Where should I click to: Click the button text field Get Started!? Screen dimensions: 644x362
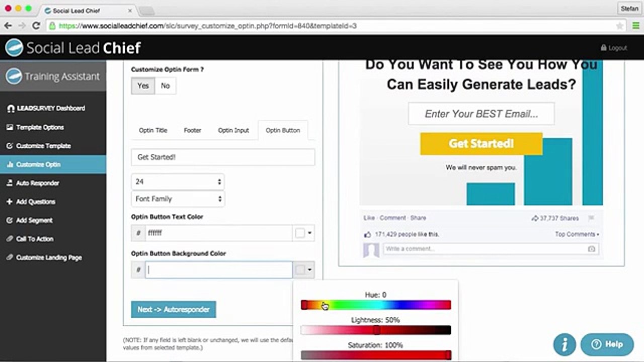click(x=223, y=157)
